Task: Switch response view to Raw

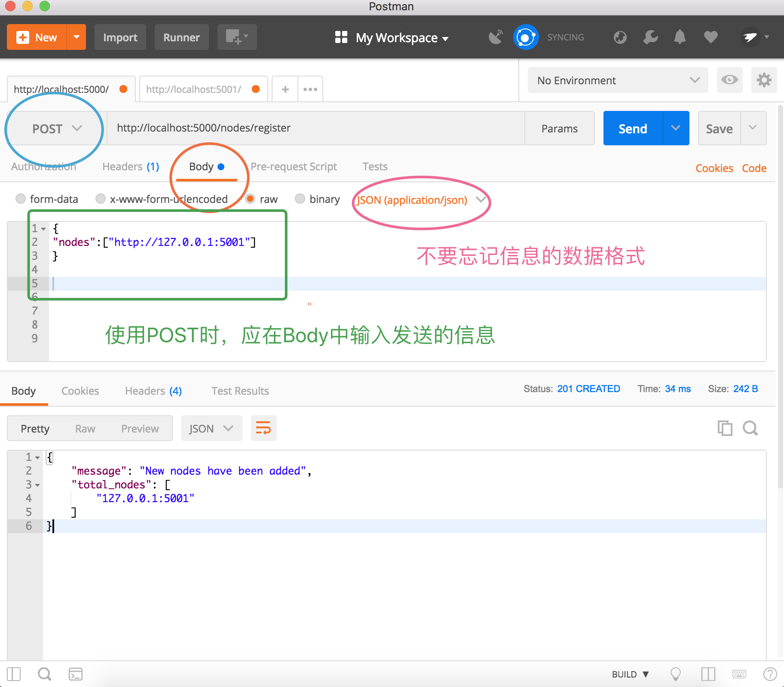Action: (85, 429)
